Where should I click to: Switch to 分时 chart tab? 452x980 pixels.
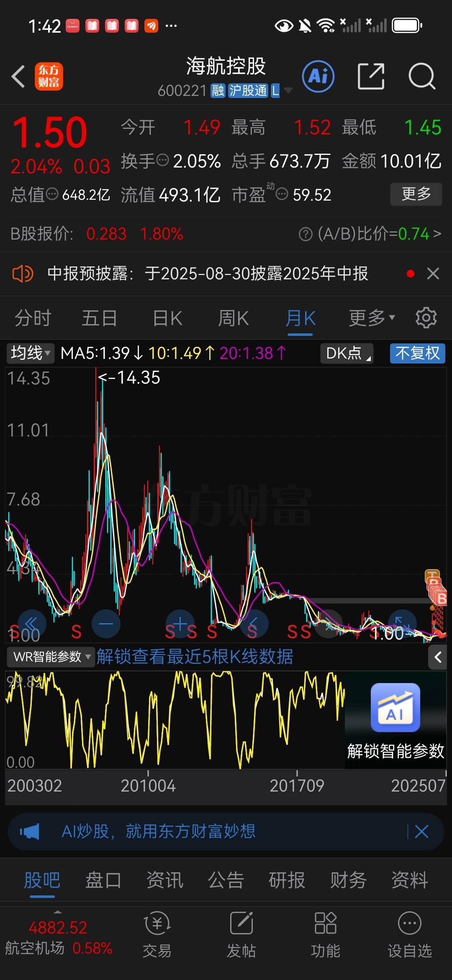(33, 318)
